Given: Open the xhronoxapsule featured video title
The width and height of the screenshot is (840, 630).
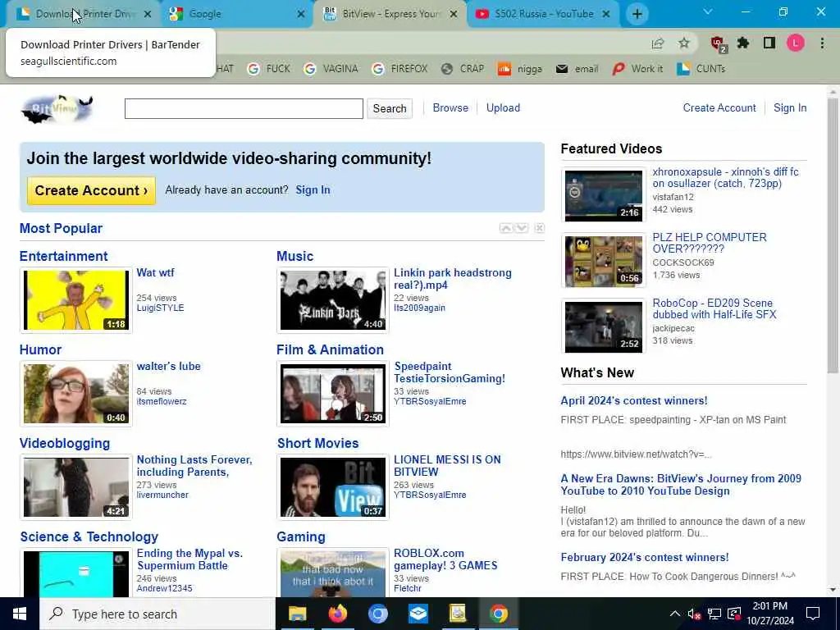Looking at the screenshot, I should click(725, 177).
